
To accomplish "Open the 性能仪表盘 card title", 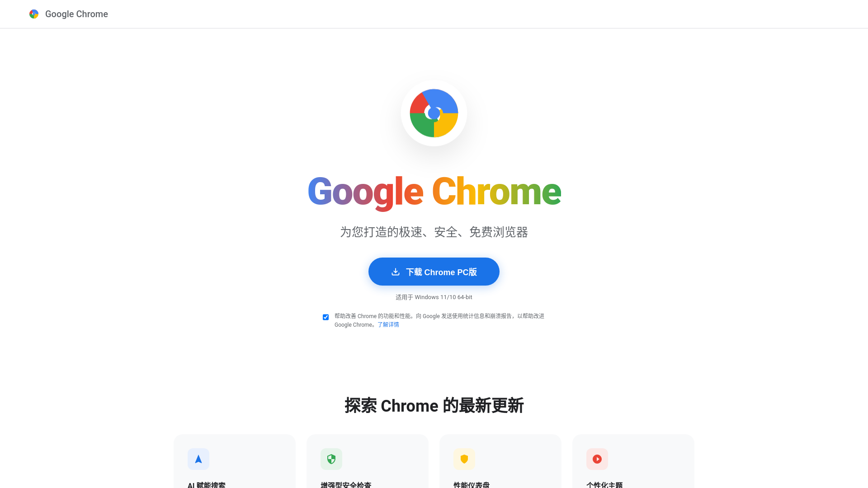I will click(x=472, y=485).
